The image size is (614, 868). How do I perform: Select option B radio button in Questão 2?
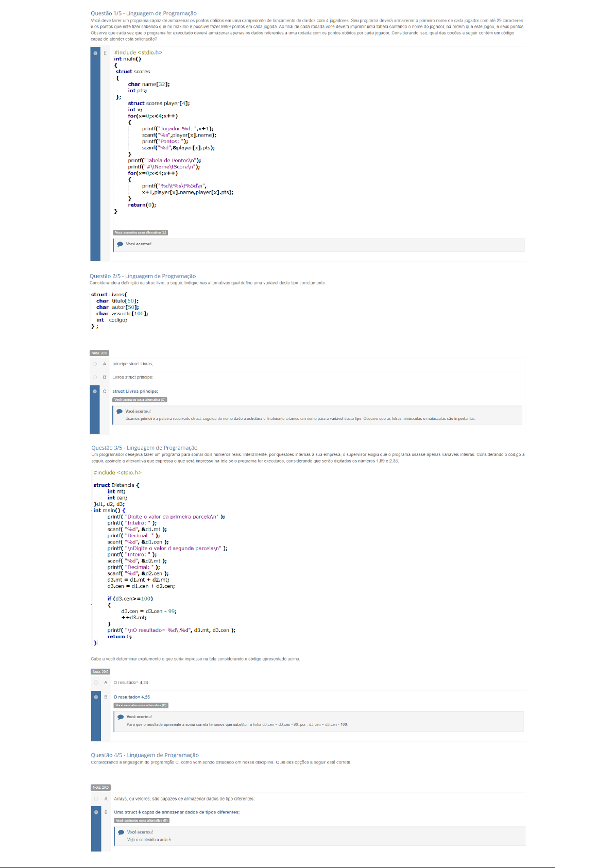click(95, 378)
